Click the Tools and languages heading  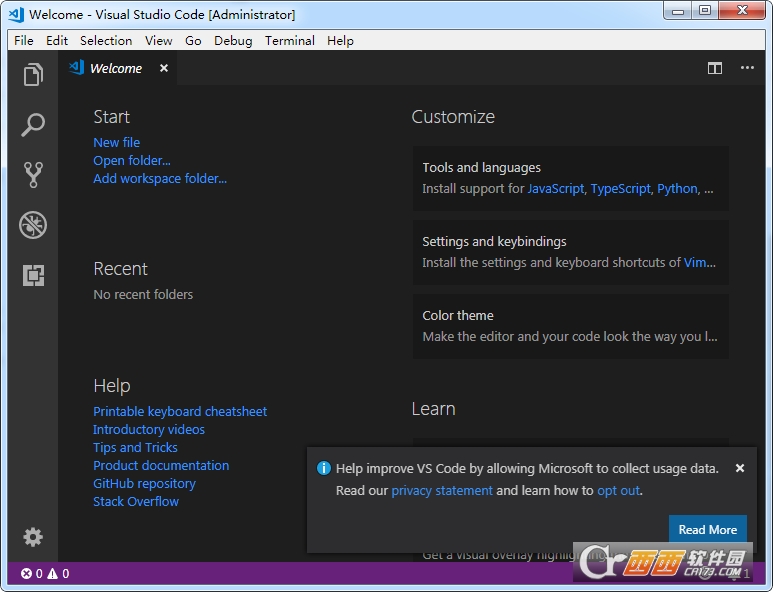pos(481,168)
